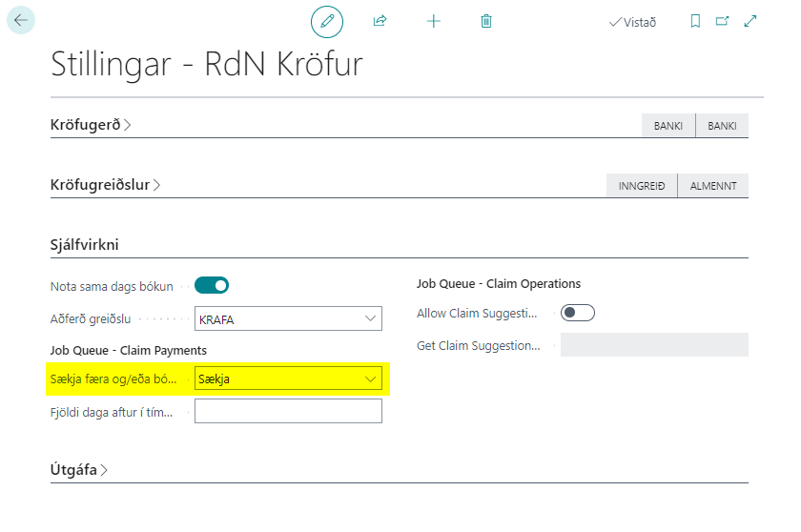Viewport: 801px width, 532px height.
Task: Click the Get Claim Suggestion field
Action: pos(654,345)
